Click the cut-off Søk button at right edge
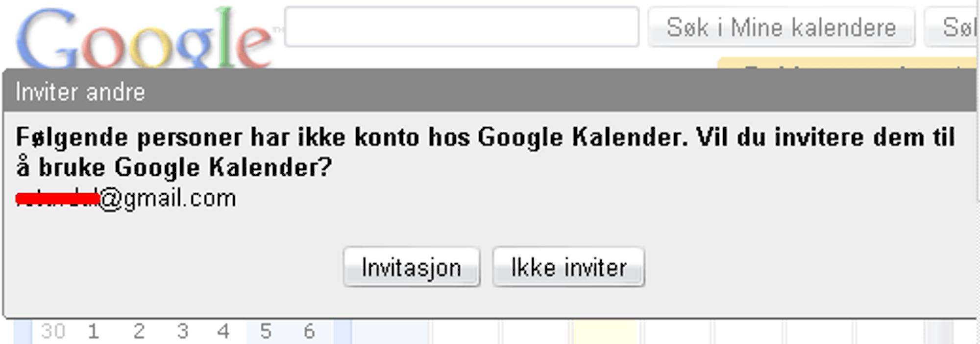 coord(952,27)
